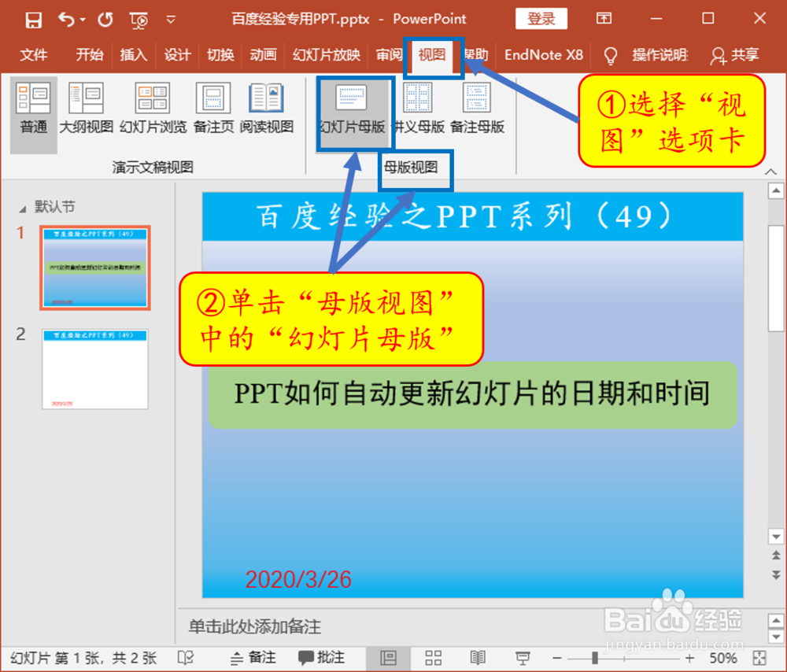Select slide 2 thumbnail
The width and height of the screenshot is (787, 672).
point(95,369)
